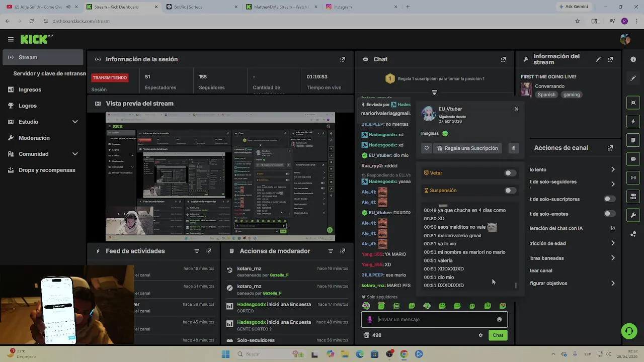Viewport: 644px width, 362px height.
Task: Click the info icon in right sidebar
Action: (633, 59)
